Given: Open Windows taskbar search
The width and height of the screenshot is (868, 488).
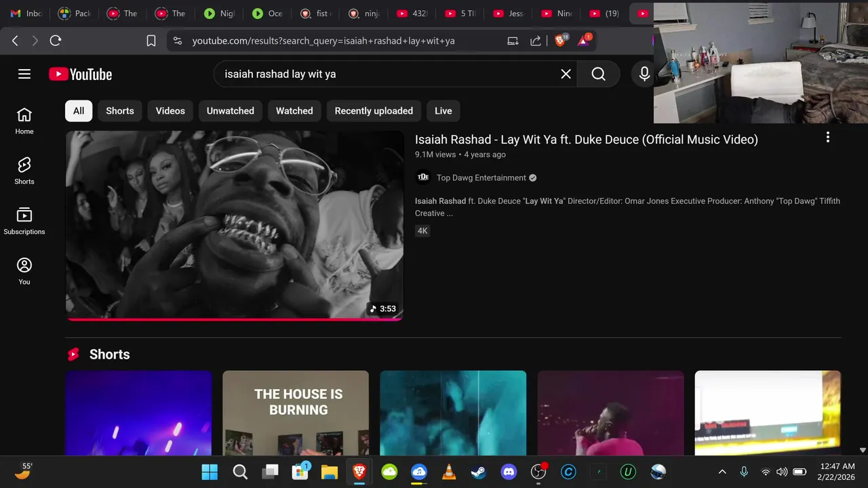Looking at the screenshot, I should point(240,472).
